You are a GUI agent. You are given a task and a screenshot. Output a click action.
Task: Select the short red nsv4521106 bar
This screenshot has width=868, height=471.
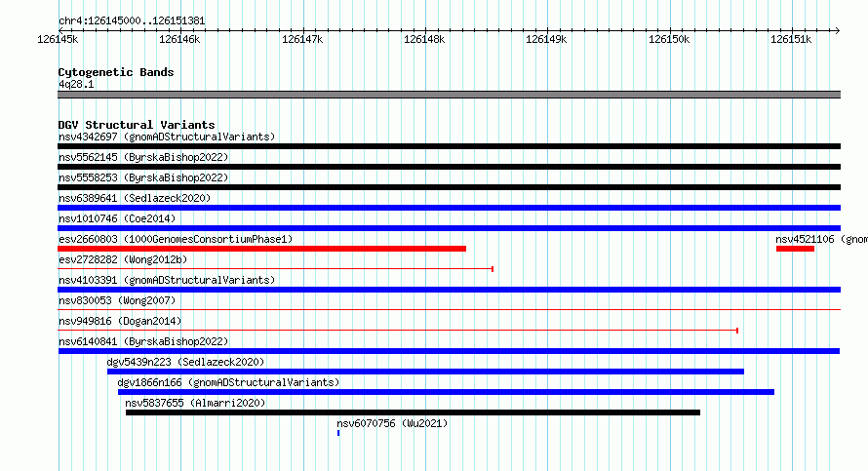pyautogui.click(x=795, y=249)
